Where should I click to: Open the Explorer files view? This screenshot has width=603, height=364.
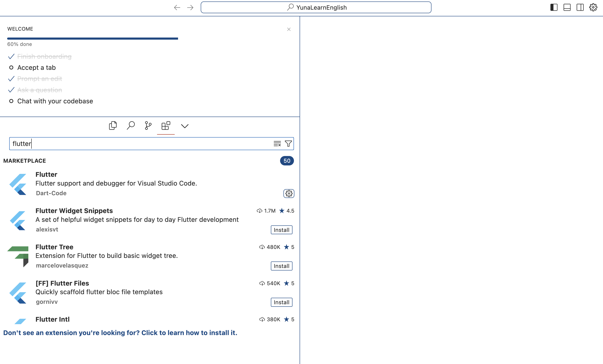pos(113,126)
